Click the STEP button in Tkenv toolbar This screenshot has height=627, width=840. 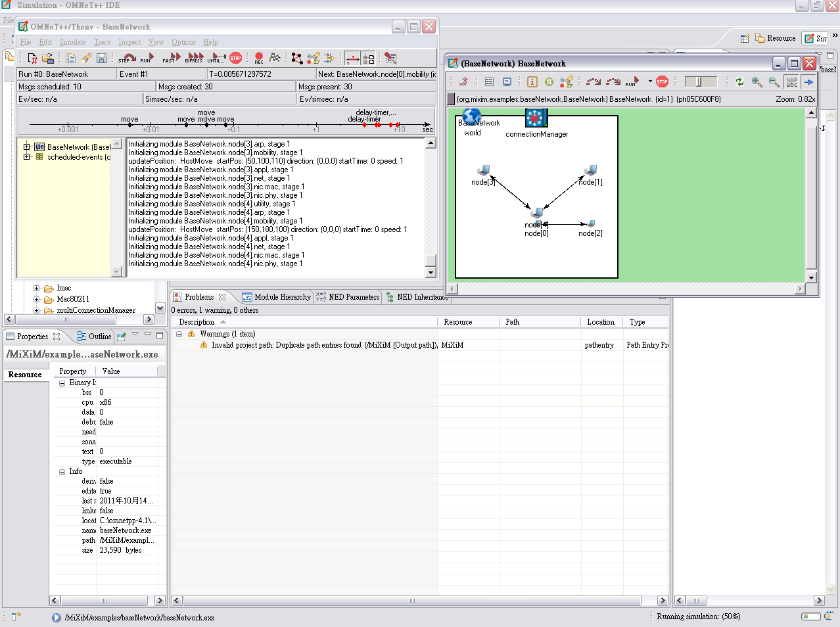(x=128, y=58)
